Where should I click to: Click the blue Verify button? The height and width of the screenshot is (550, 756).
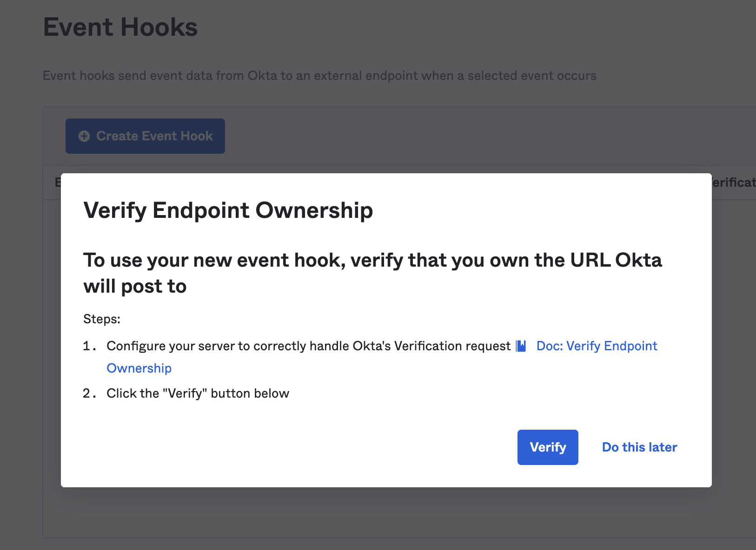(x=548, y=447)
